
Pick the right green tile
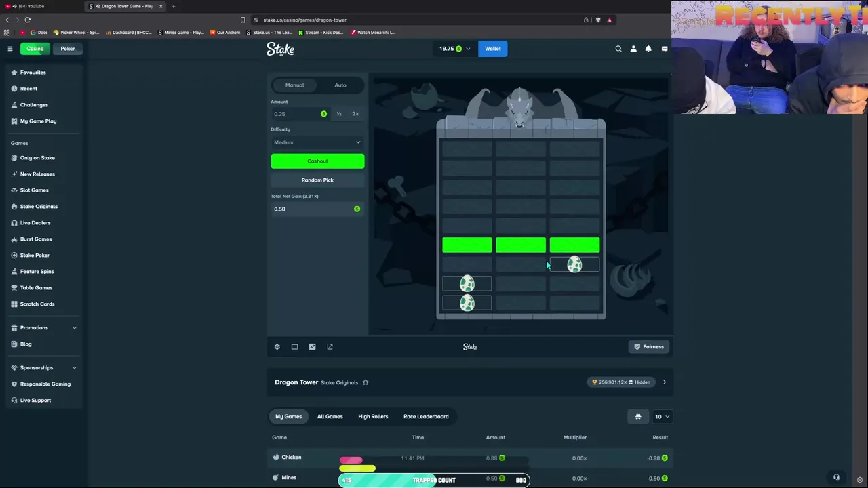point(574,245)
